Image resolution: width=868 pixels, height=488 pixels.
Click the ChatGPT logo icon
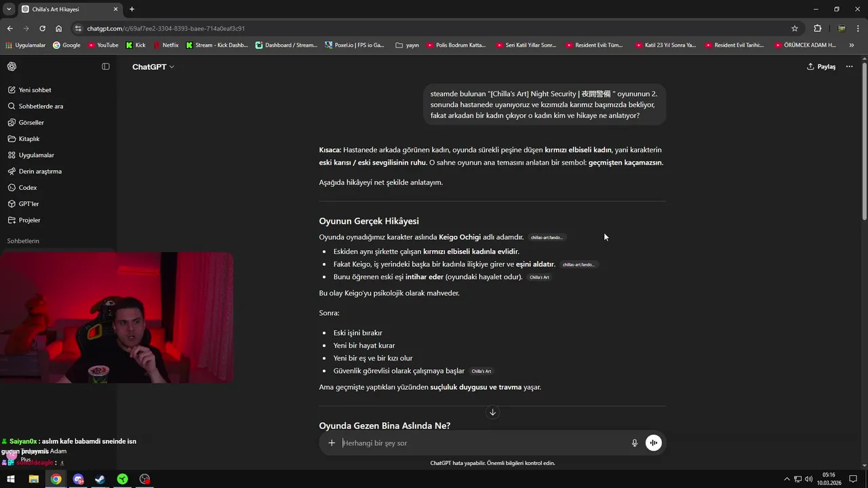pos(12,66)
